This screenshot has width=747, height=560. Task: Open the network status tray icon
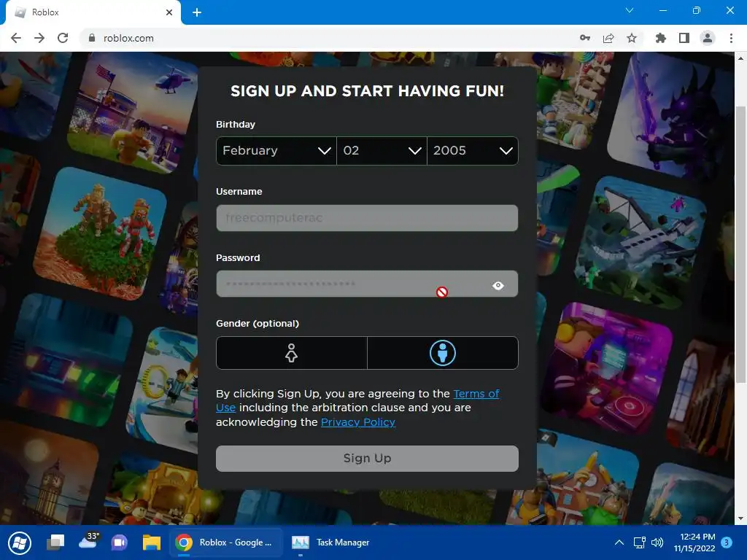click(639, 542)
